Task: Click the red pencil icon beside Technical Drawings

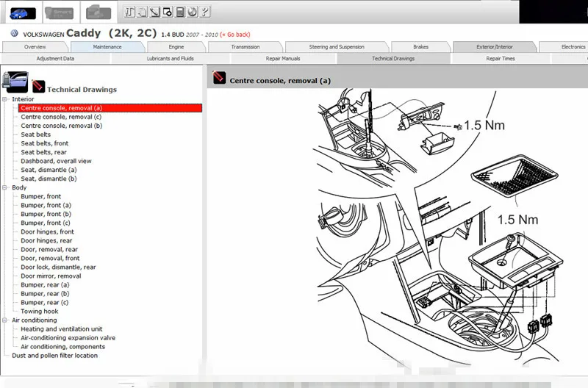Action: click(38, 86)
